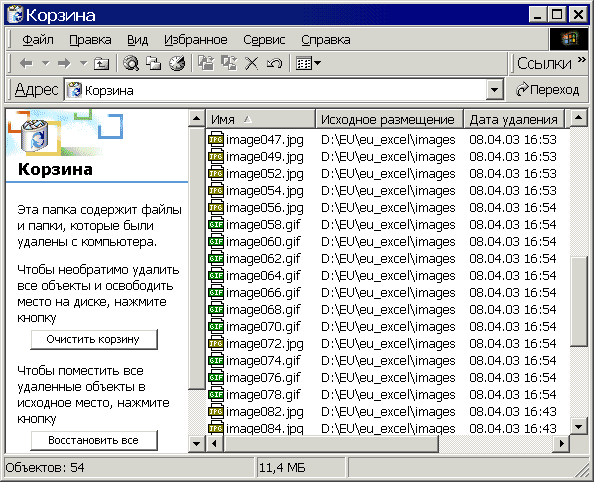The image size is (594, 482).
Task: Click the file list vertical scrollbar thumb
Action: click(x=578, y=302)
